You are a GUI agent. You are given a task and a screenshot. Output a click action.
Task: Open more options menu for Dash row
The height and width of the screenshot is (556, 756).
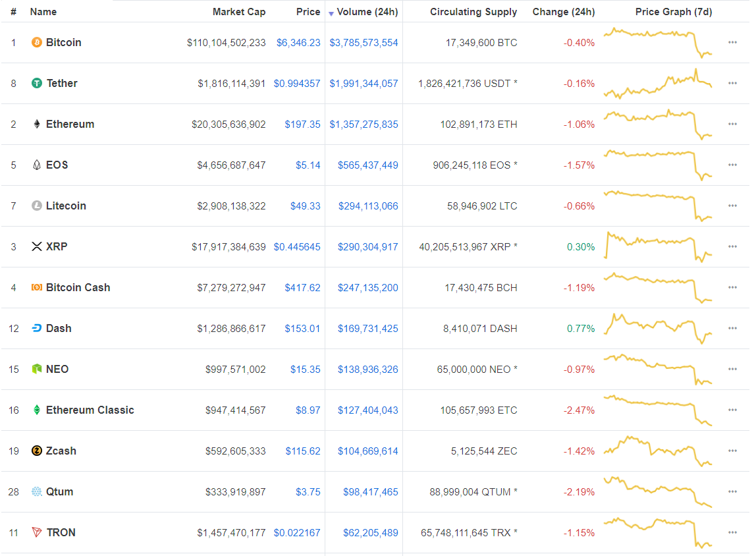coord(732,328)
